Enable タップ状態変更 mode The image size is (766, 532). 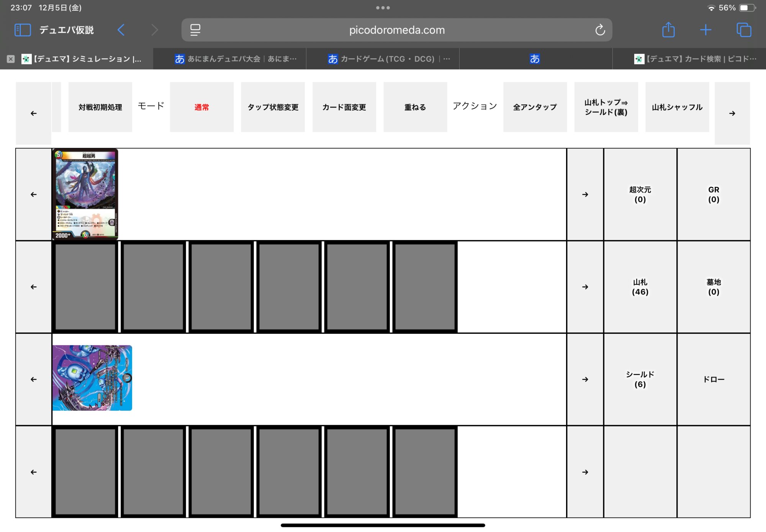click(273, 107)
